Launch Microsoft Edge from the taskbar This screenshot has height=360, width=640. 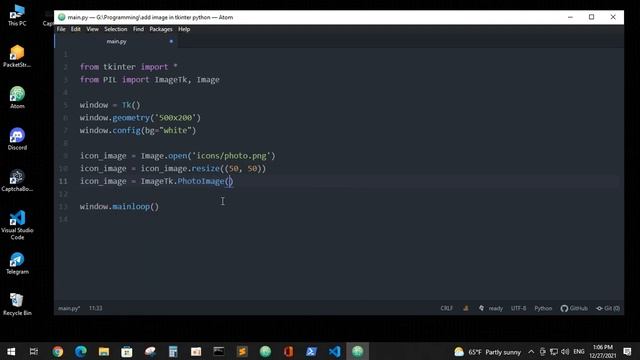(81, 351)
